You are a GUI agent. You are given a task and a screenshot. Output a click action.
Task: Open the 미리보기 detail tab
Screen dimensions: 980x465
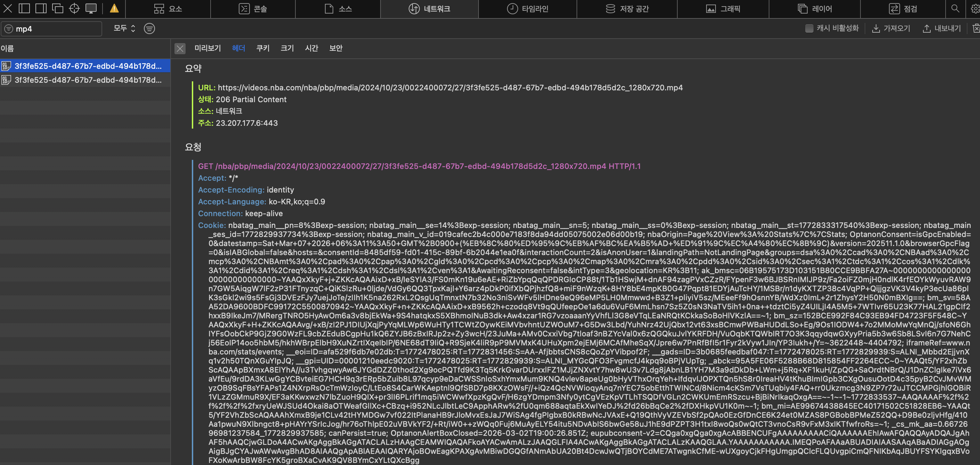(x=208, y=48)
